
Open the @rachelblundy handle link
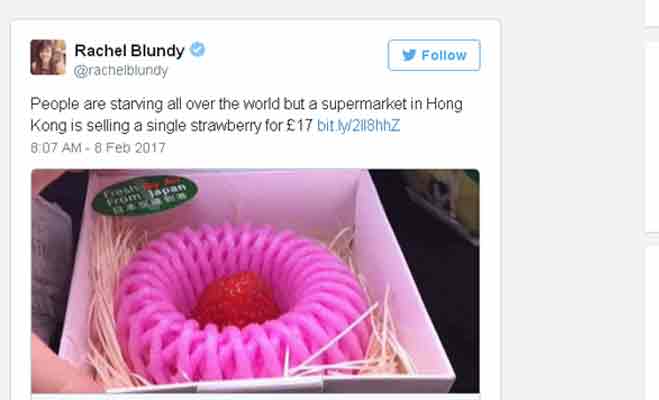[121, 71]
